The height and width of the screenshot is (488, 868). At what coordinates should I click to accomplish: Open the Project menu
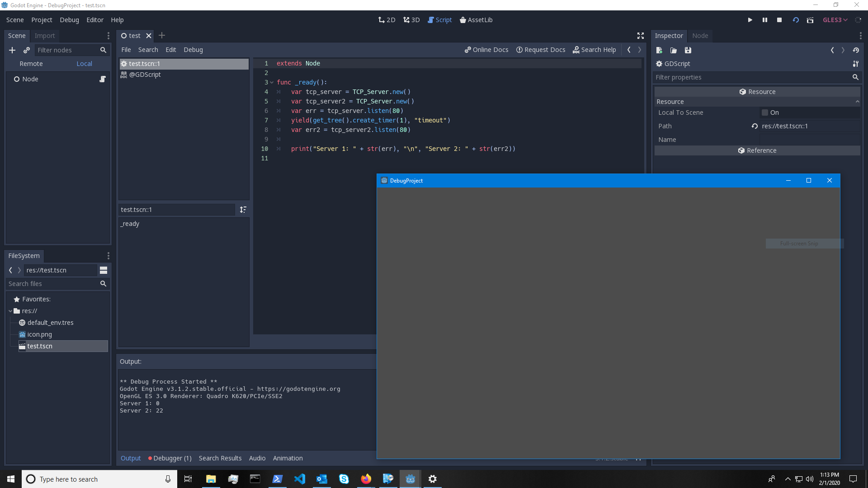click(42, 20)
